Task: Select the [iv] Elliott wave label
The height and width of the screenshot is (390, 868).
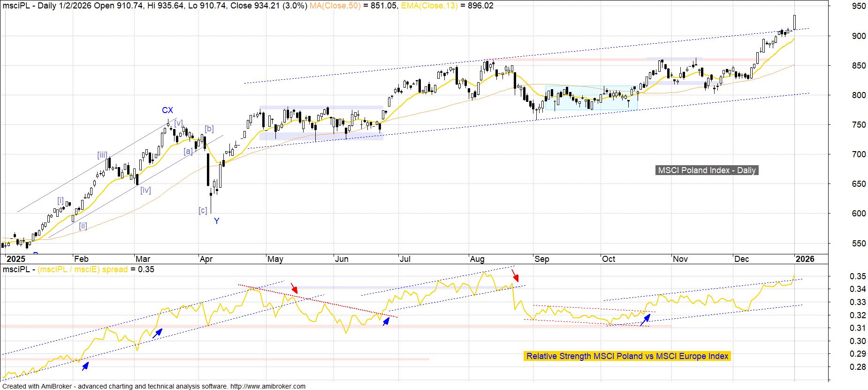Action: [x=145, y=190]
